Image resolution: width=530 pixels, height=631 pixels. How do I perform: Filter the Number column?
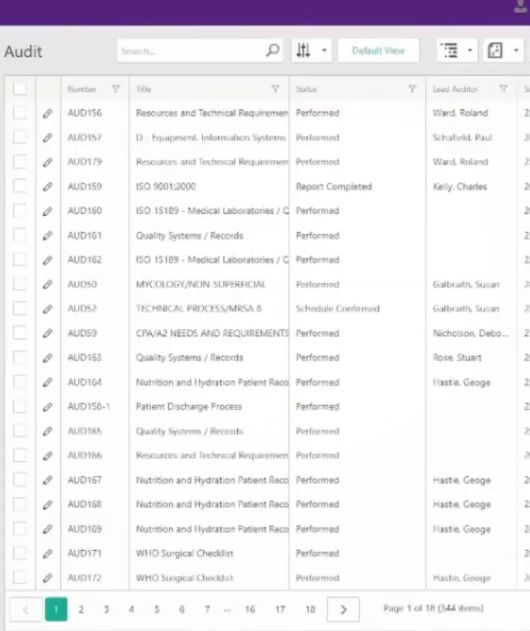pos(115,89)
